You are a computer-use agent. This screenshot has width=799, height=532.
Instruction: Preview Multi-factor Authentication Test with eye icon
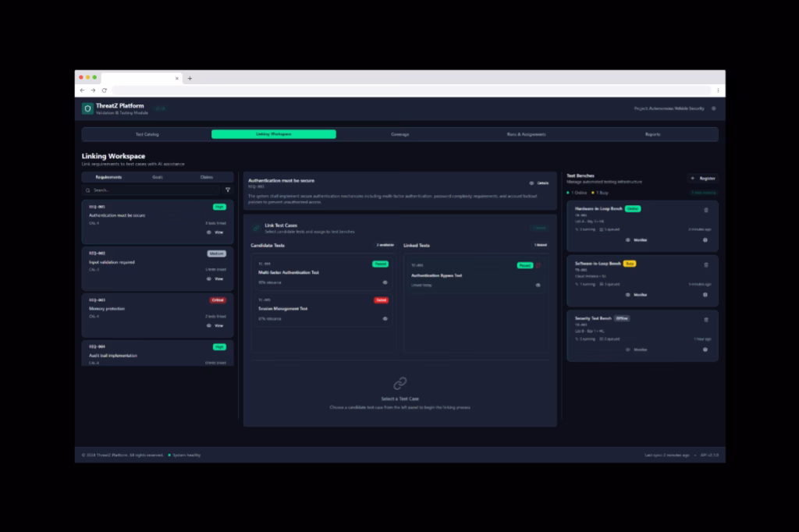coord(385,282)
